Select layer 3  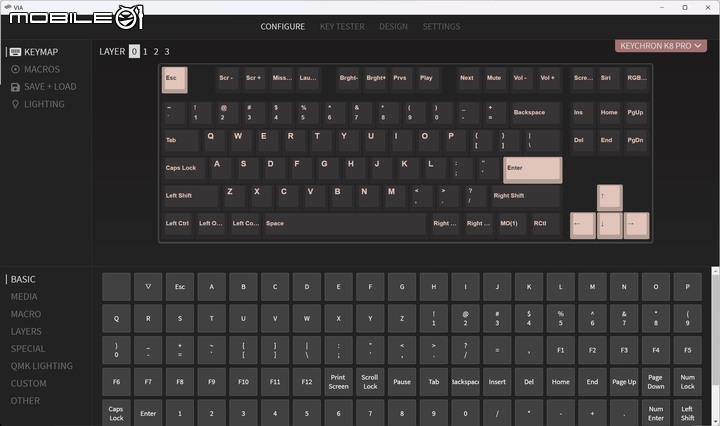[167, 51]
